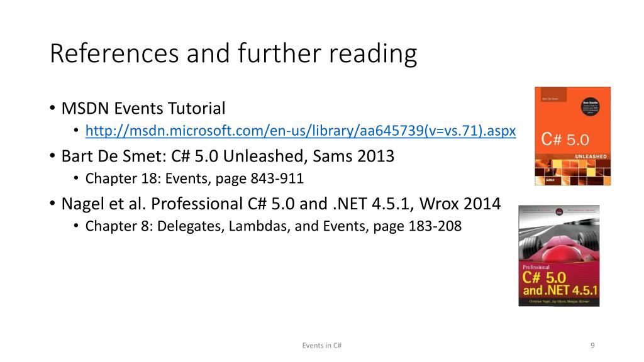
Task: Click the 'Nagel et al. Professional C# 5.0' line
Action: coord(281,204)
